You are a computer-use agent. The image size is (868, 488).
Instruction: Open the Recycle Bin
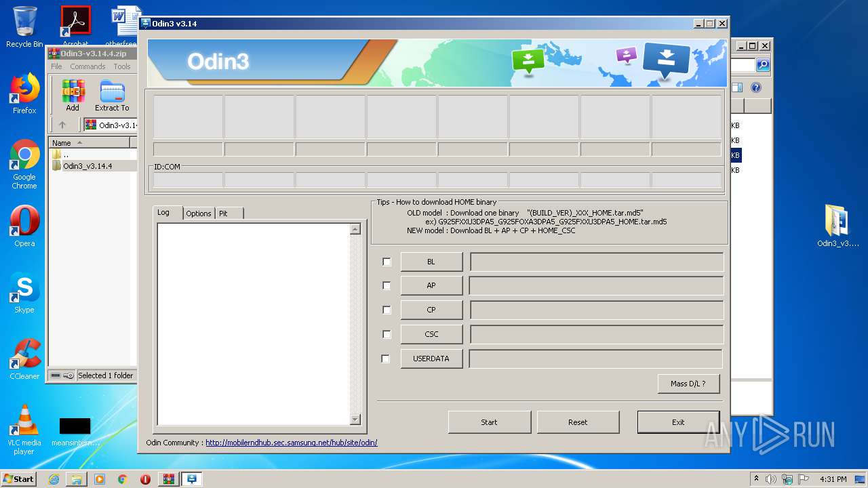click(x=24, y=28)
